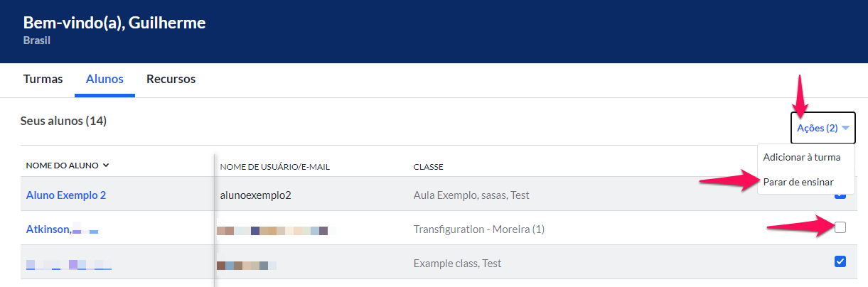The width and height of the screenshot is (868, 287).
Task: Click the CLASSE column header
Action: tap(428, 167)
